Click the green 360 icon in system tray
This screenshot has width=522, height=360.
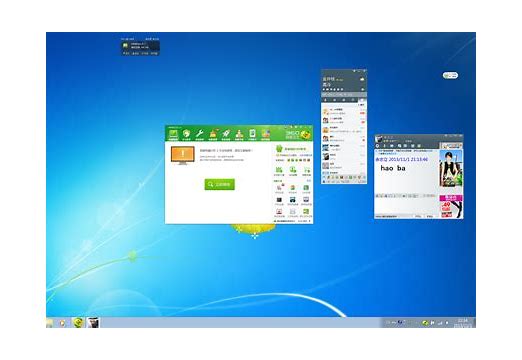(x=425, y=323)
